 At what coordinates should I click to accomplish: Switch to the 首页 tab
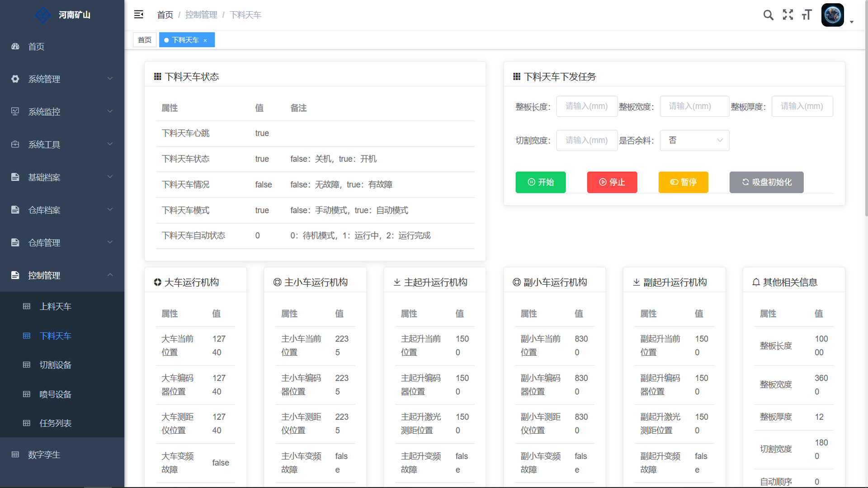(x=145, y=40)
